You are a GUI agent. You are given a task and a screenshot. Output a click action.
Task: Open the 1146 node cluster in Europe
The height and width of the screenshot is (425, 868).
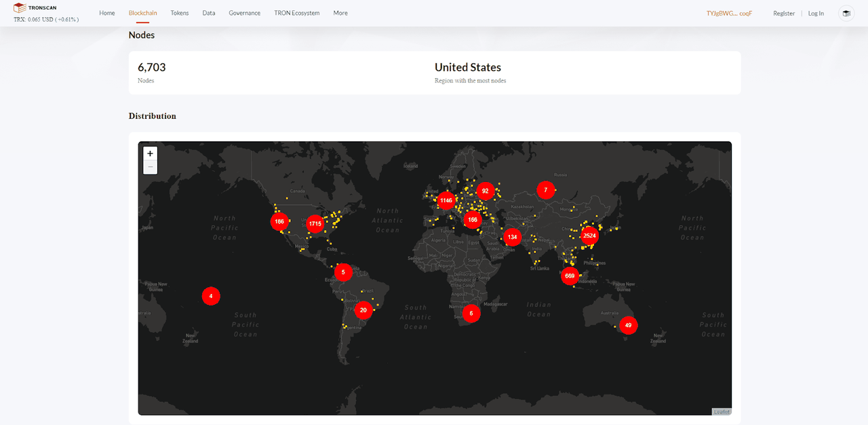[446, 200]
